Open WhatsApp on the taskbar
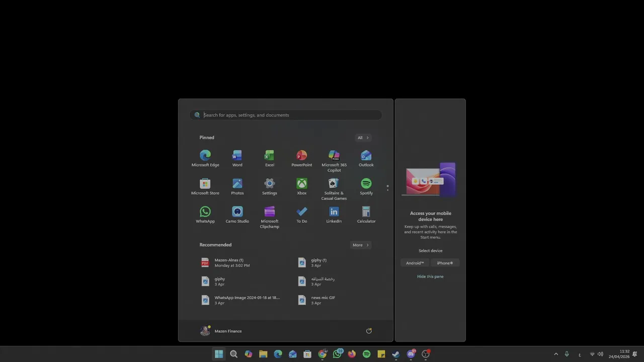Image resolution: width=644 pixels, height=362 pixels. point(337,354)
